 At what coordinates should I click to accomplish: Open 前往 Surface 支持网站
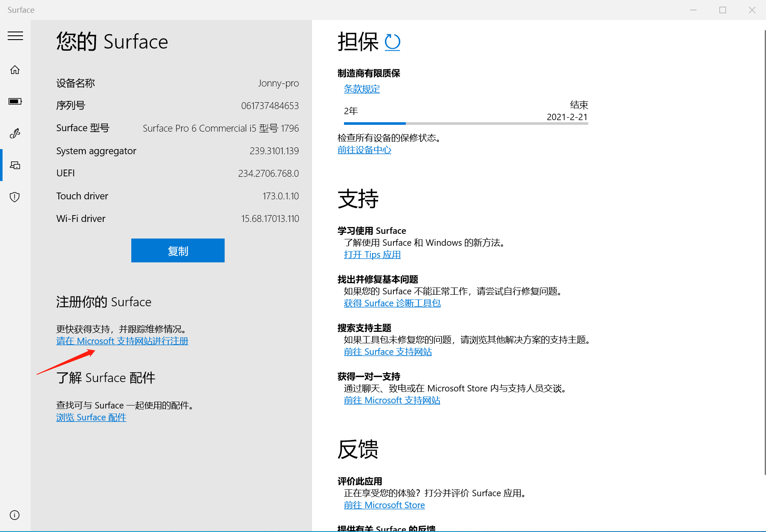(x=387, y=351)
